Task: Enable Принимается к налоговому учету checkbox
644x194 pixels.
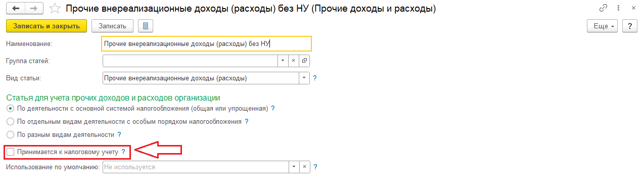Action: 11,151
